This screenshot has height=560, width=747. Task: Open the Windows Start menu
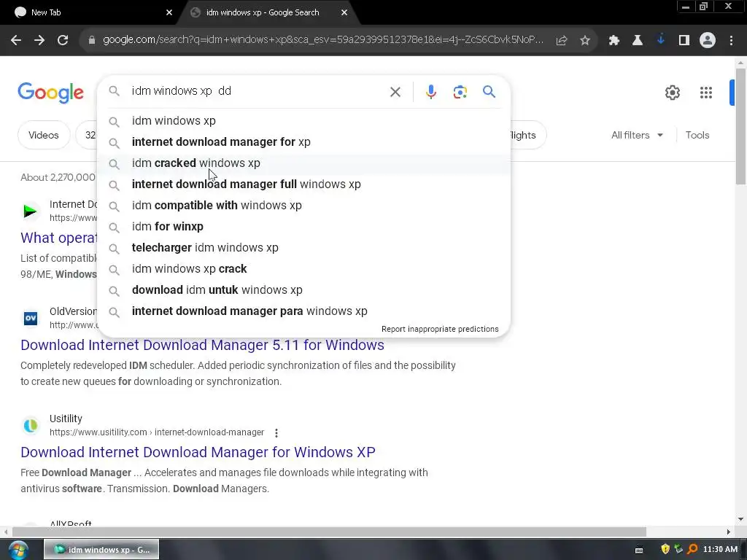[x=18, y=550]
